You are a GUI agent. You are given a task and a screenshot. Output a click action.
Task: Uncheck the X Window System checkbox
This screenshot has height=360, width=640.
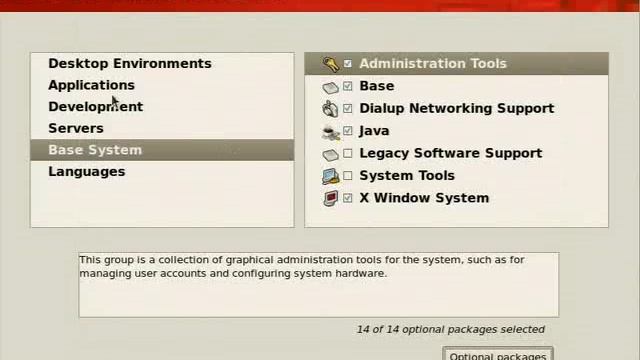click(347, 198)
